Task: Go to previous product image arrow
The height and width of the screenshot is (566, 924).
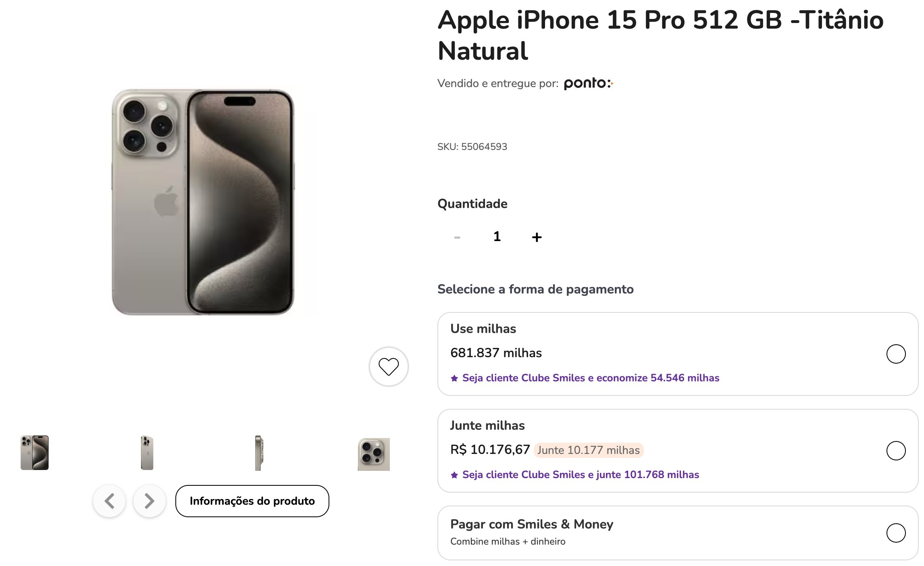Action: click(109, 501)
